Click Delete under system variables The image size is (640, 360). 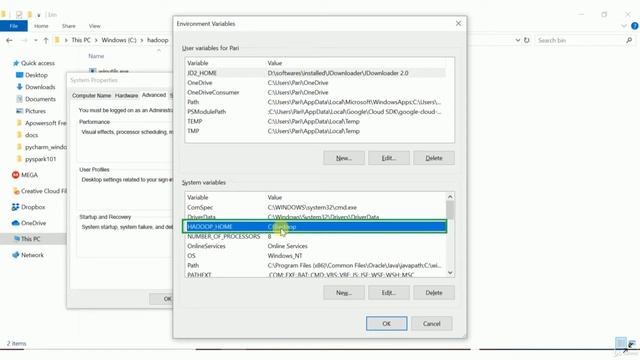point(433,293)
